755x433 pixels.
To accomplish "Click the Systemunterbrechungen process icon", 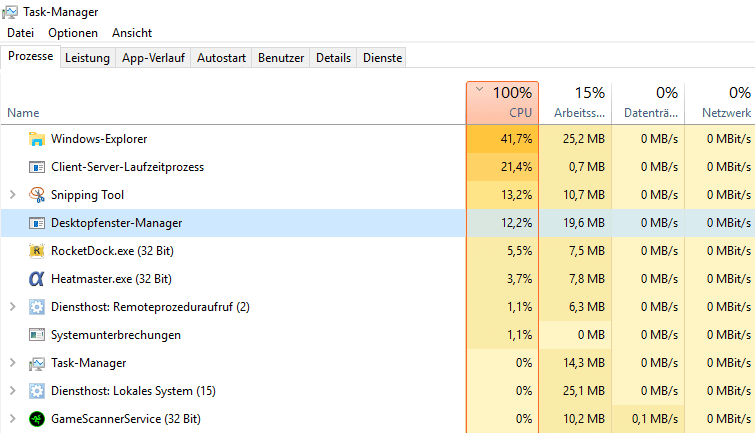I will coord(37,335).
